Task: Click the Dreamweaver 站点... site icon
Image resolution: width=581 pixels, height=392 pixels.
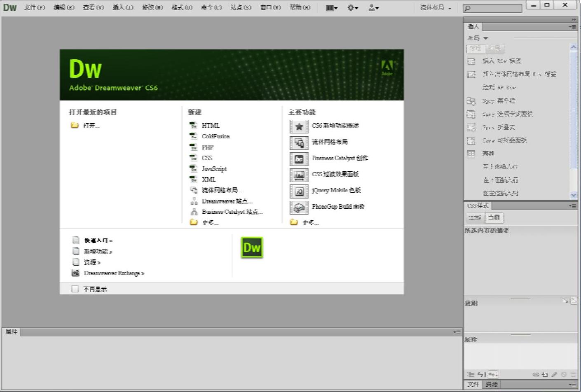Action: pos(194,201)
